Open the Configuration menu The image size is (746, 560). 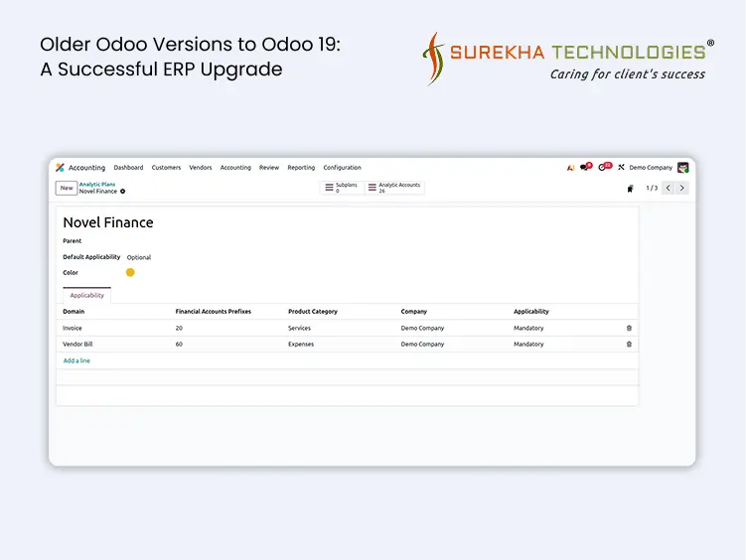(x=342, y=168)
